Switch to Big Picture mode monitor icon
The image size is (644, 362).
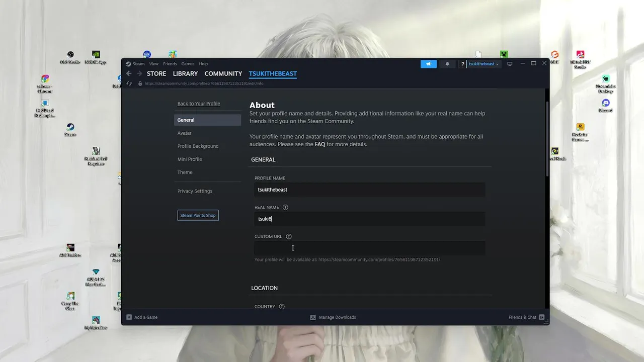[510, 64]
